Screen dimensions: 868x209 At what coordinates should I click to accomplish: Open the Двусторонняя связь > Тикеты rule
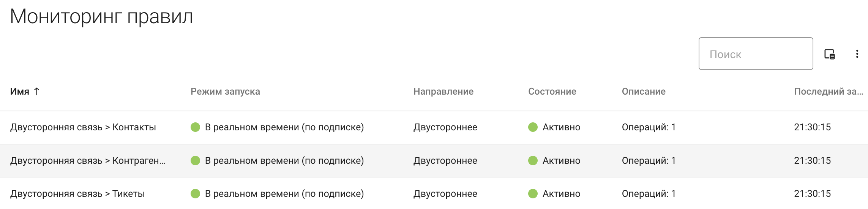(77, 194)
